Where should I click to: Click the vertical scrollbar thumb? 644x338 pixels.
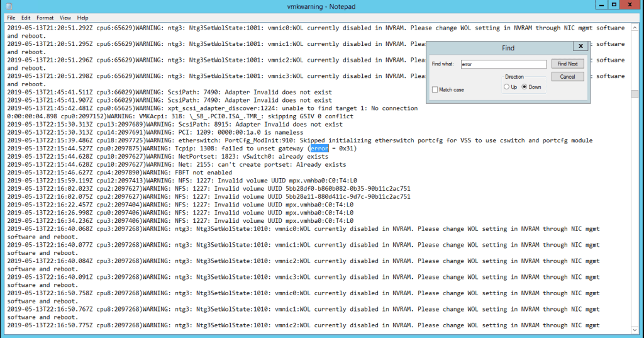tap(635, 94)
